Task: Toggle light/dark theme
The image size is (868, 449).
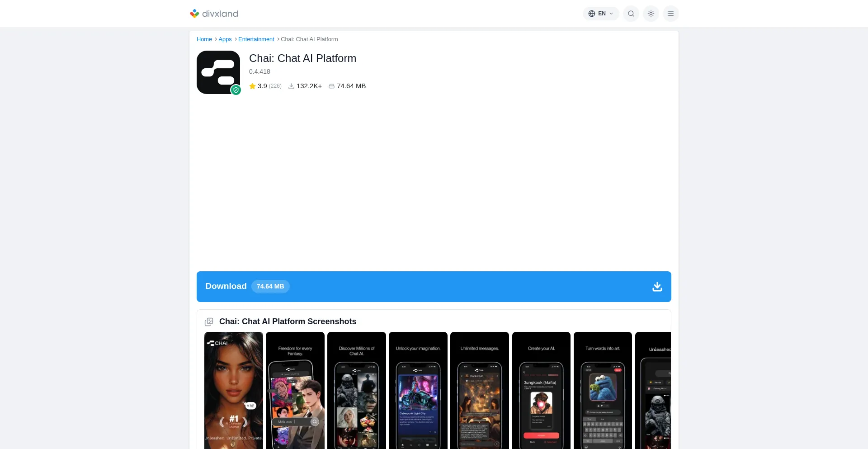Action: pos(651,14)
